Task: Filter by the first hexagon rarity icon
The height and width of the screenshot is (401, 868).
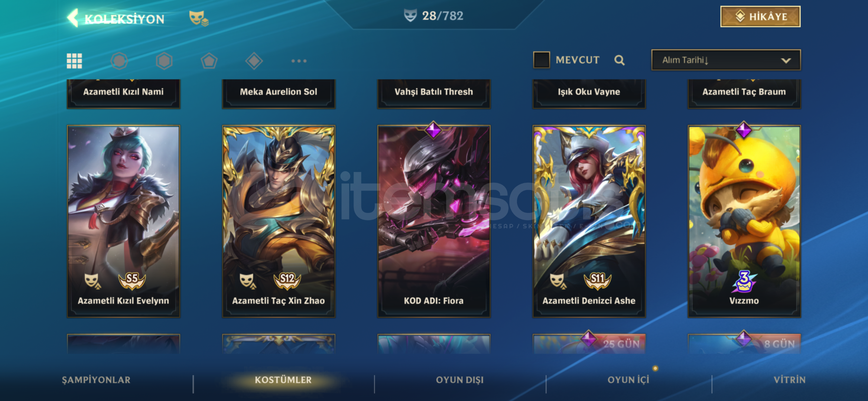Action: point(119,61)
